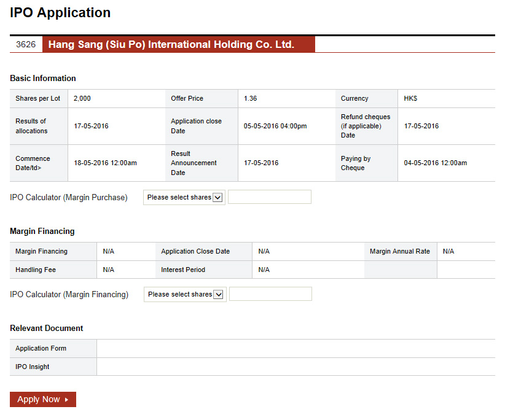Click the Results of allocations label
The image size is (505, 420).
pos(31,126)
